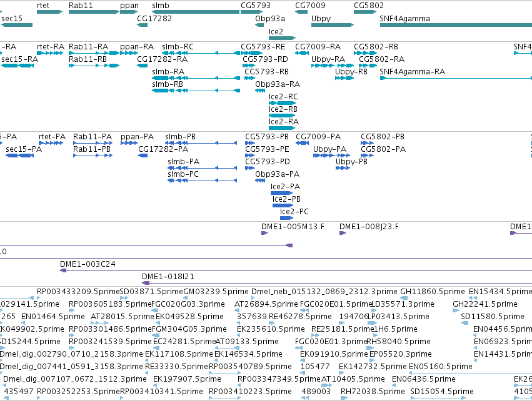Image resolution: width=532 pixels, height=401 pixels.
Task: Select transcript sec15-RA
Action: (18, 66)
